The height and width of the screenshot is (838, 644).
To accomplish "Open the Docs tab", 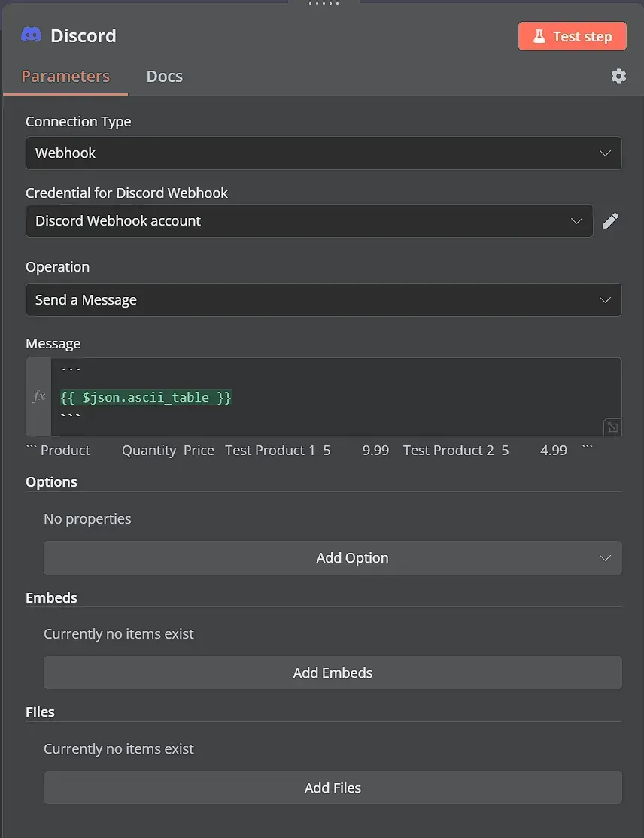I will point(165,77).
